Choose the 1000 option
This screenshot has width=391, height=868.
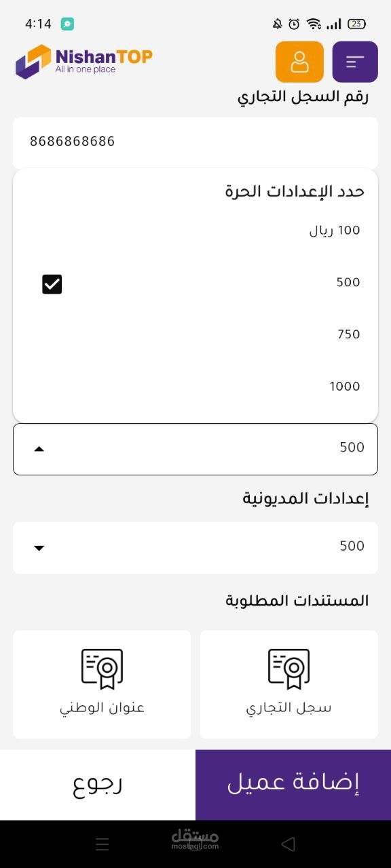(195, 387)
